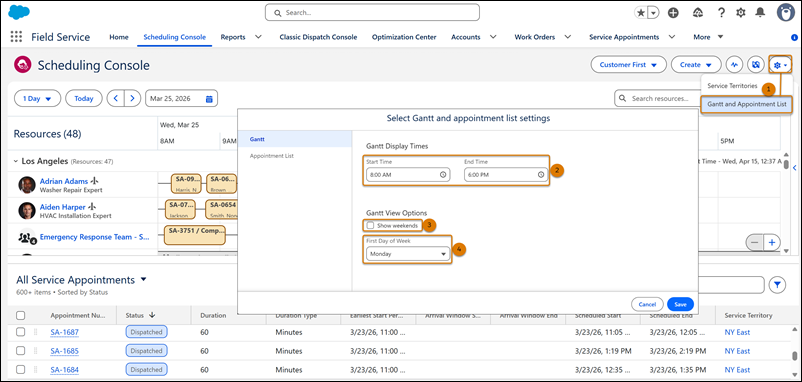Open Service Appointments tab
This screenshot has width=802, height=382.
(624, 37)
